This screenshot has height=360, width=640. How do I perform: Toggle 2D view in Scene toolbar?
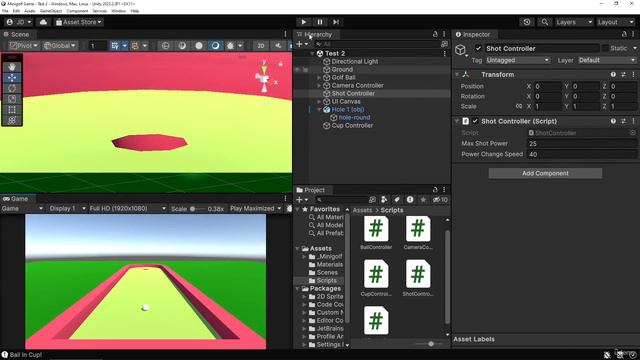click(261, 46)
